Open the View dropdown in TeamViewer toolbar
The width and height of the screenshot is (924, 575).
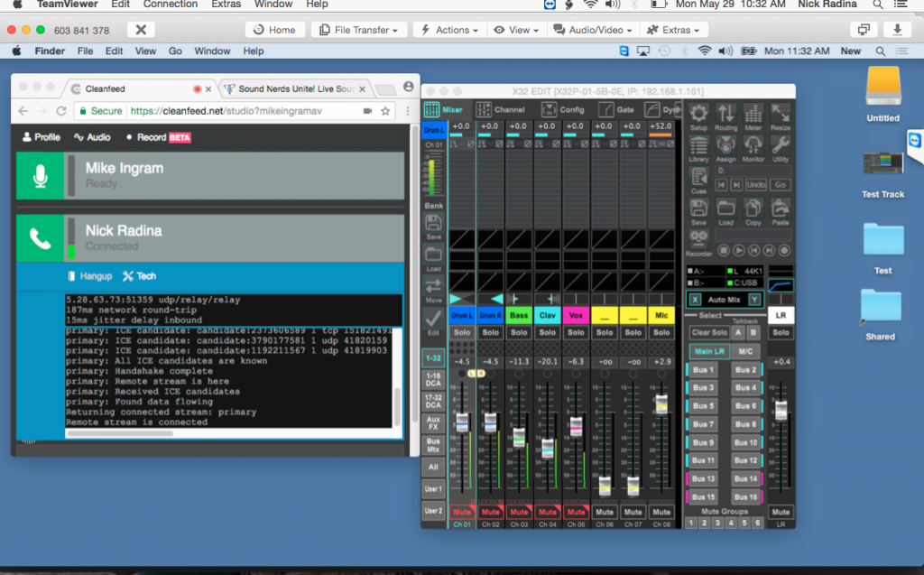click(516, 30)
